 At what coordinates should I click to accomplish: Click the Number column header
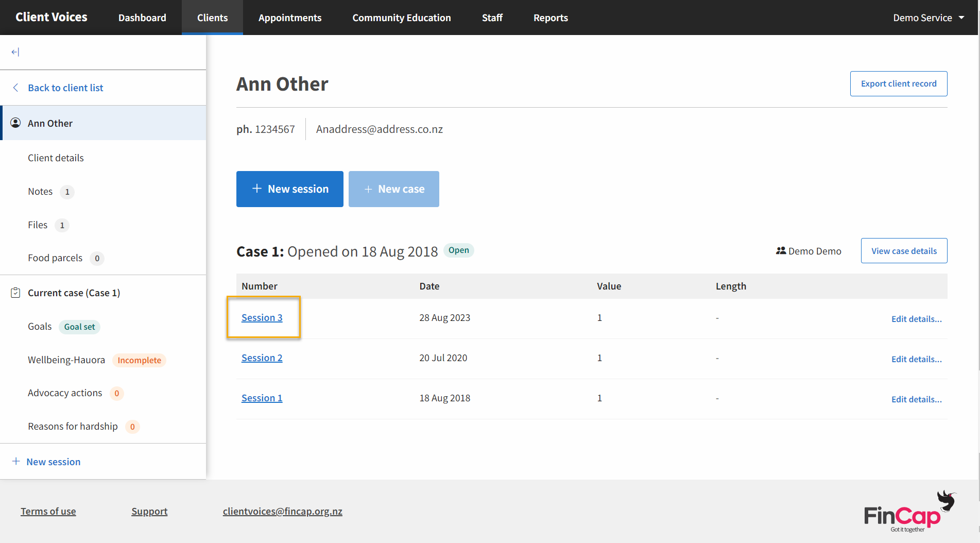(260, 286)
